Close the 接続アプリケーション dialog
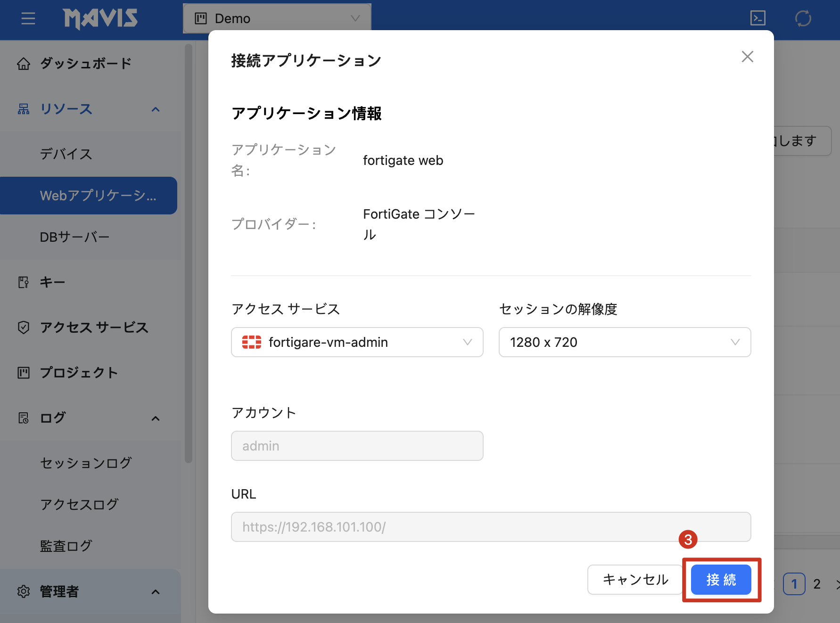Image resolution: width=840 pixels, height=623 pixels. click(x=747, y=57)
